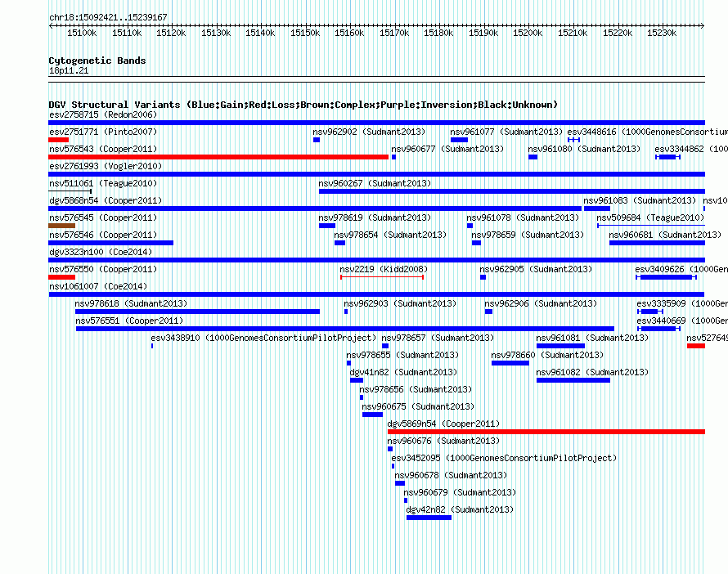Click the 15150k ruler tick label
The height and width of the screenshot is (574, 728).
point(305,33)
